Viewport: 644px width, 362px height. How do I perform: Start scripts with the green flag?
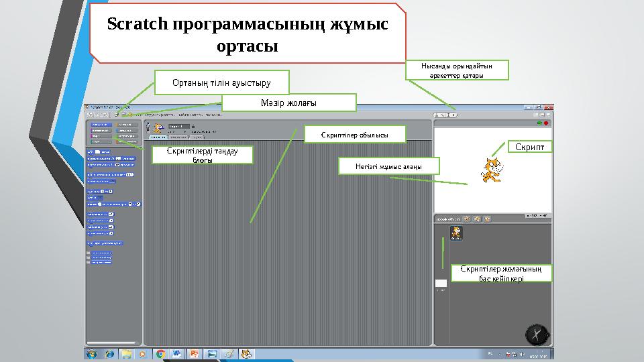pos(539,123)
